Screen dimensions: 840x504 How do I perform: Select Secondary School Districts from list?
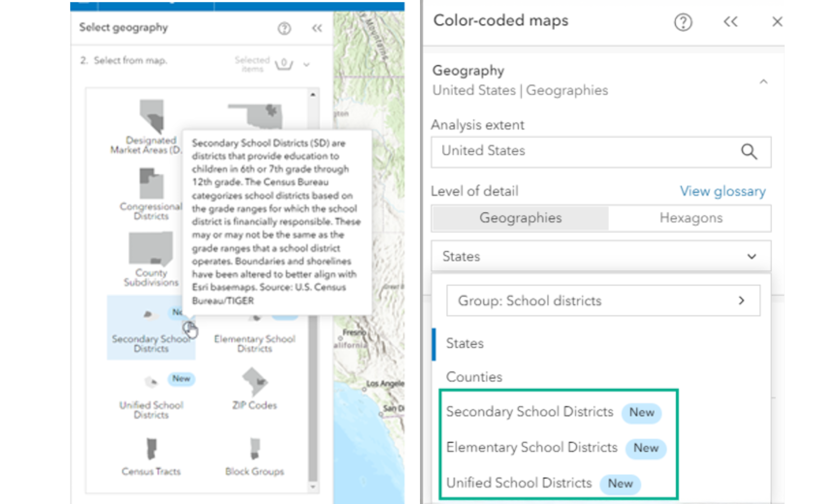point(530,412)
